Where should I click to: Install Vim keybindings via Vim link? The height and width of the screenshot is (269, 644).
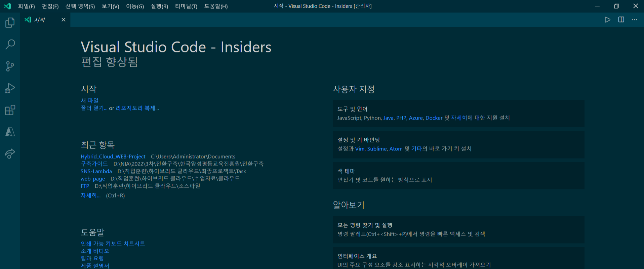point(360,149)
